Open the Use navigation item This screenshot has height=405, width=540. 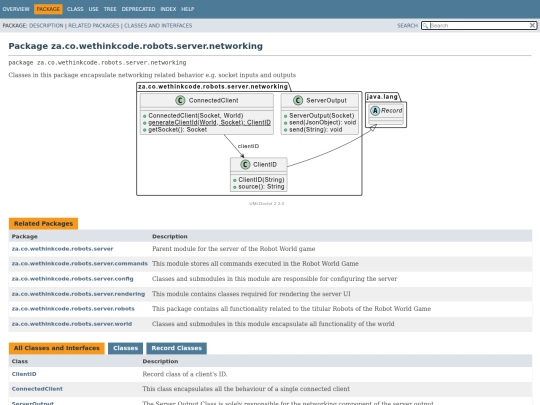[x=93, y=9]
